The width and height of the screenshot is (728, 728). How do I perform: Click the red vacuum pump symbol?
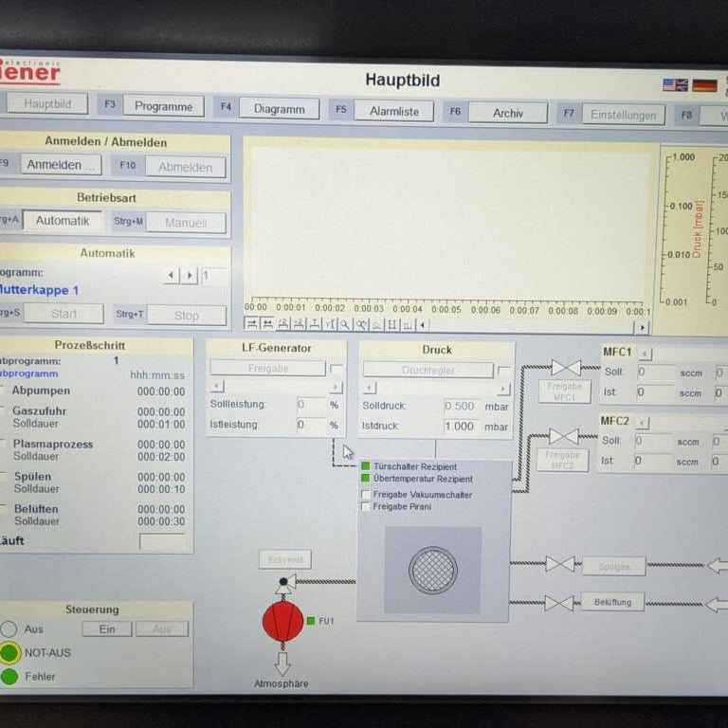click(282, 622)
